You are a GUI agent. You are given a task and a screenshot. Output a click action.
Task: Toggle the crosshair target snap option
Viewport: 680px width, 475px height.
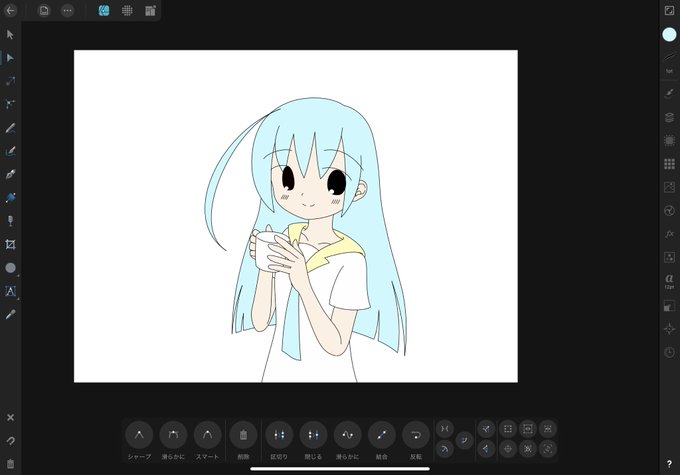tap(508, 449)
